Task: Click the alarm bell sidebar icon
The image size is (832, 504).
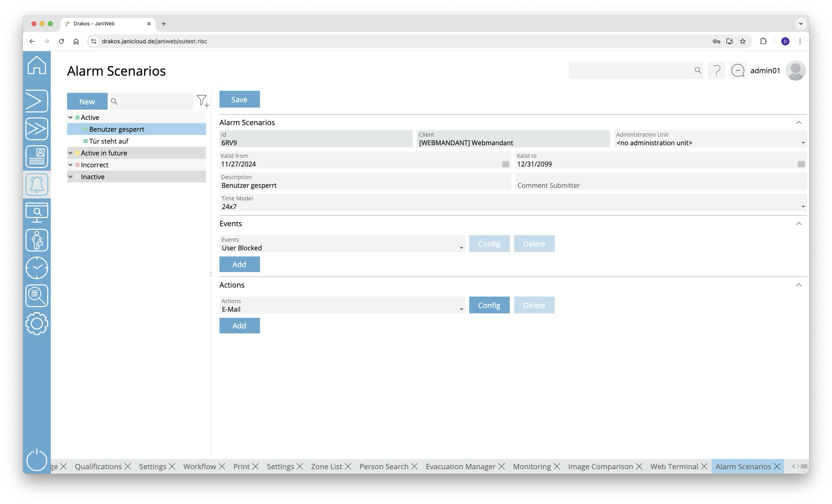Action: click(x=37, y=184)
